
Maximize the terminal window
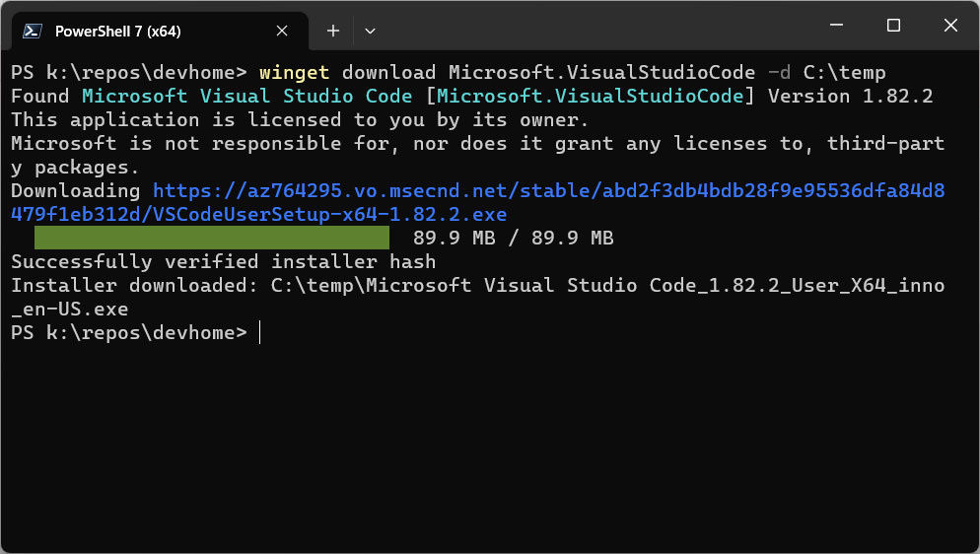[x=894, y=25]
